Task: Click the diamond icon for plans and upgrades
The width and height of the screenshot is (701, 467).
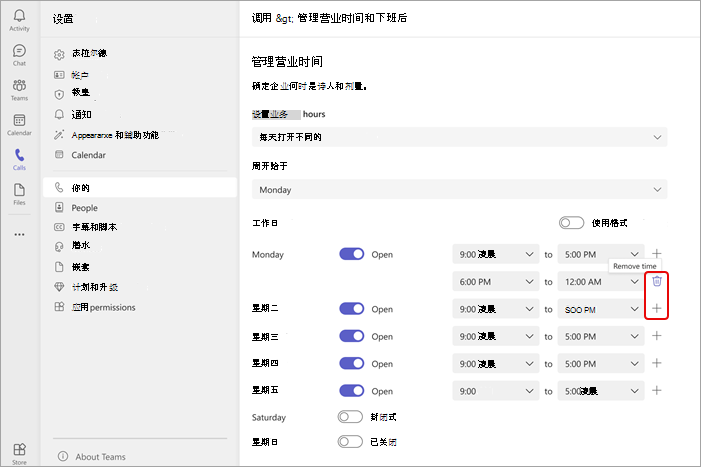Action: (x=59, y=286)
